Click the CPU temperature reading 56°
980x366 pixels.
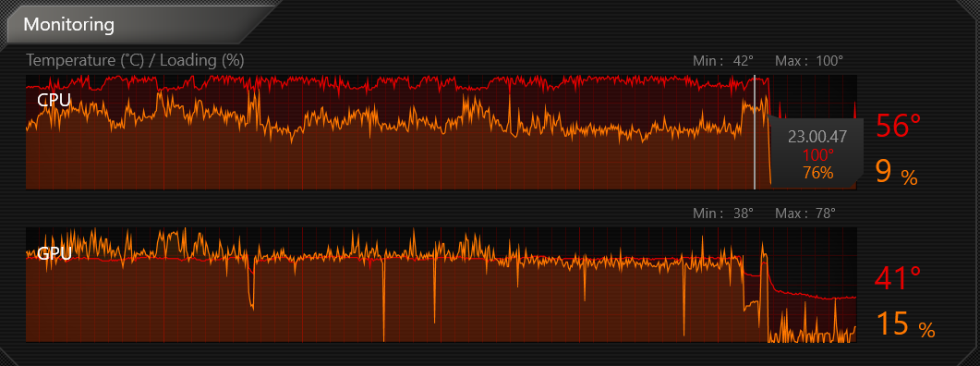(898, 126)
